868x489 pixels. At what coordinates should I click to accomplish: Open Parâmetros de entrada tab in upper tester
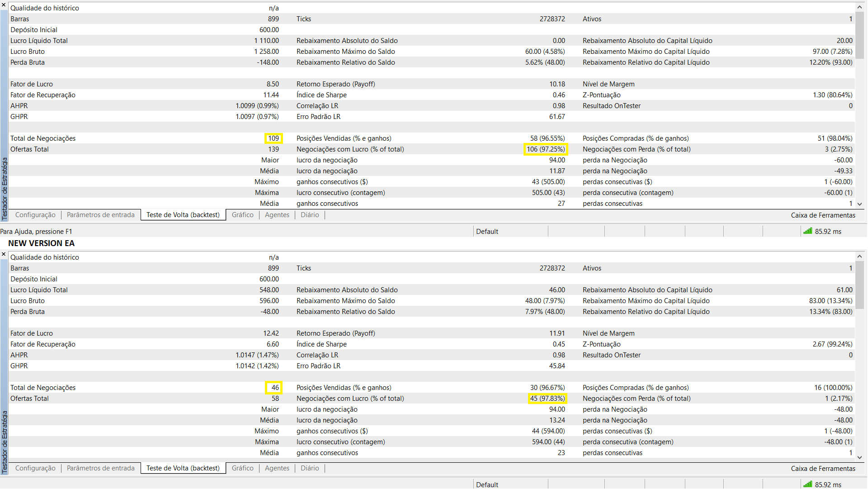(100, 215)
